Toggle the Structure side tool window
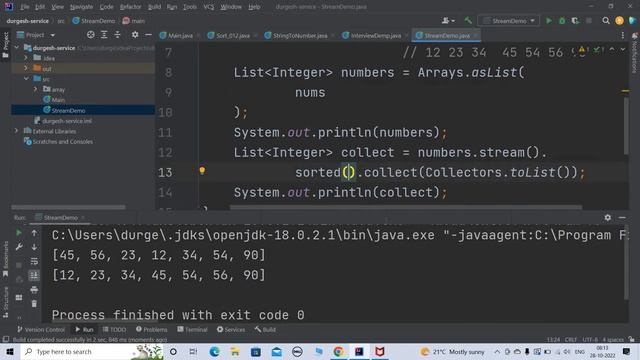Image resolution: width=640 pixels, height=360 pixels. (x=5, y=302)
